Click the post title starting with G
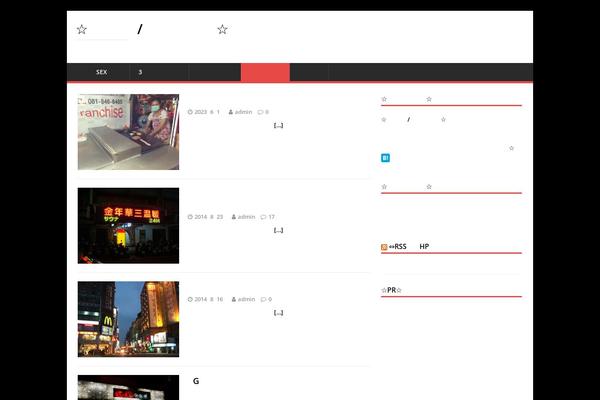The width and height of the screenshot is (600, 400). click(196, 381)
